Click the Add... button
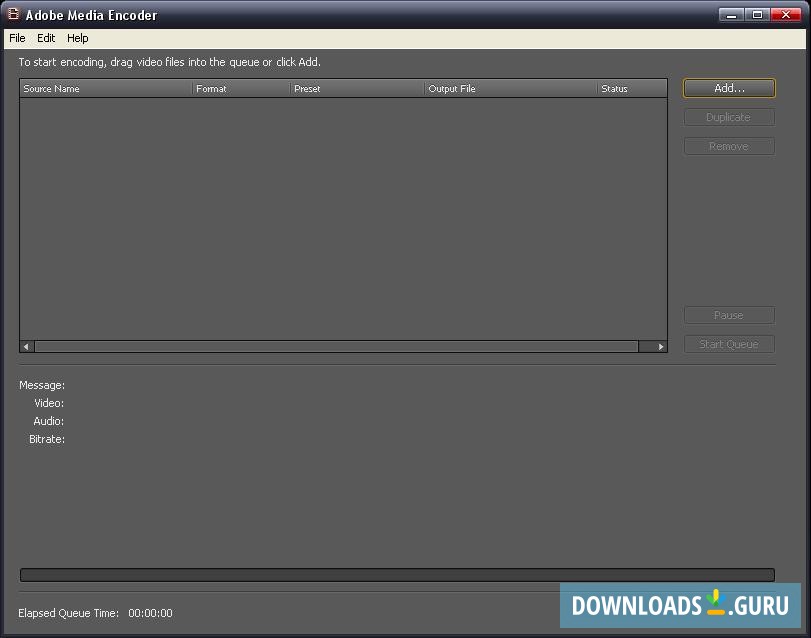The width and height of the screenshot is (811, 638). coord(729,88)
